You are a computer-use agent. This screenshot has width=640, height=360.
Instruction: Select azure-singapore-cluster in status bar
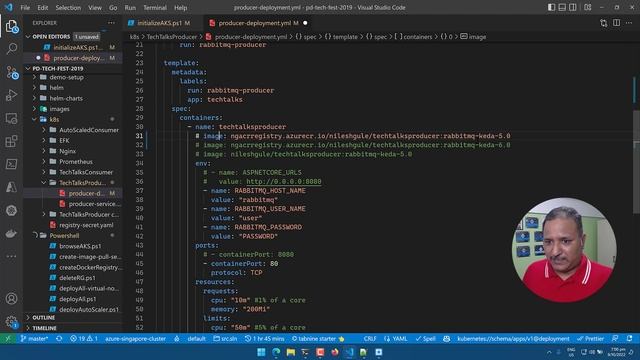[x=136, y=339]
